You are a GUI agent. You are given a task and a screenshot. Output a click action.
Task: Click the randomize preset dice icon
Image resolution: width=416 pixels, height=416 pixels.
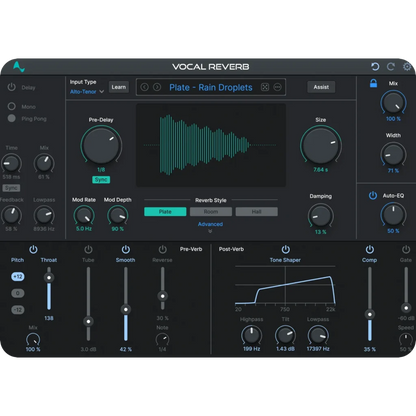point(265,87)
